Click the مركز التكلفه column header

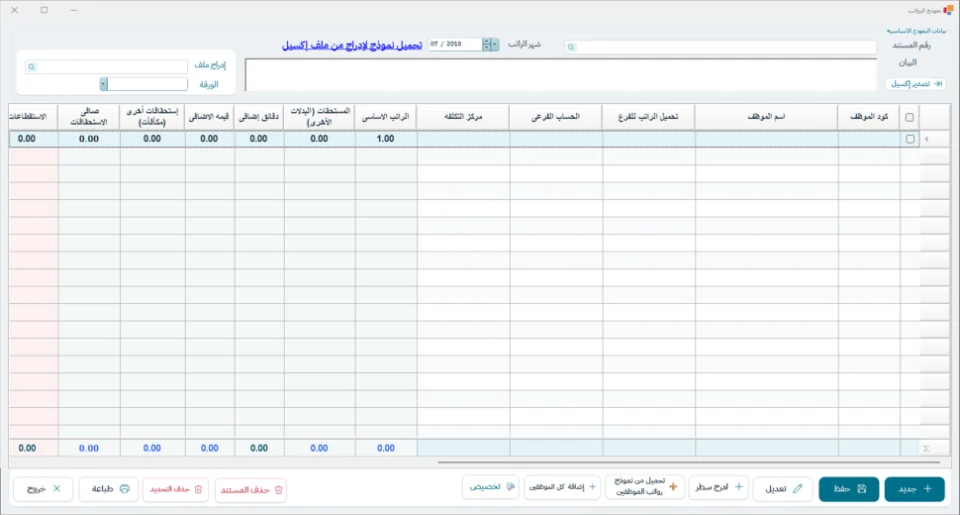pos(463,116)
